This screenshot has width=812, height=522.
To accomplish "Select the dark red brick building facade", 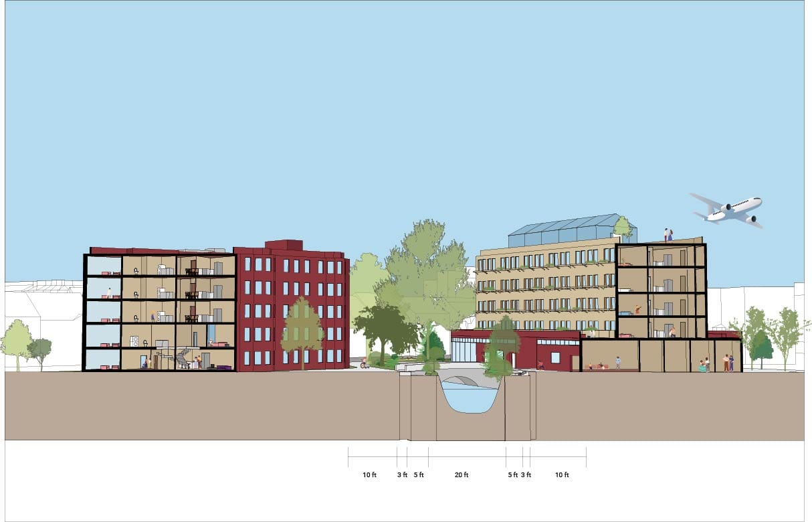I will [x=292, y=304].
